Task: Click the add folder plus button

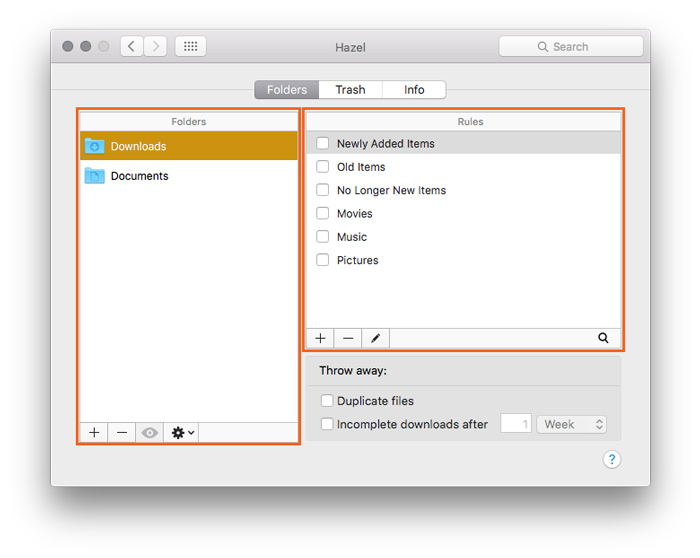Action: pyautogui.click(x=94, y=432)
